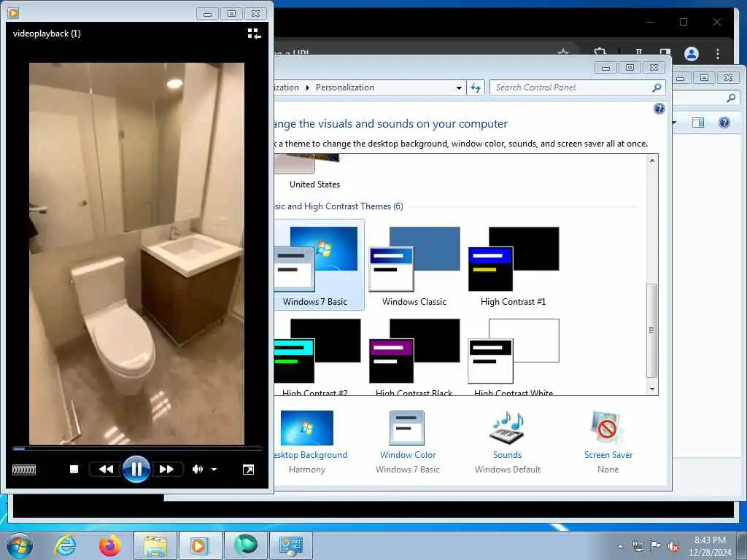
Task: Click Personalization breadcrumb in address bar
Action: tap(345, 87)
